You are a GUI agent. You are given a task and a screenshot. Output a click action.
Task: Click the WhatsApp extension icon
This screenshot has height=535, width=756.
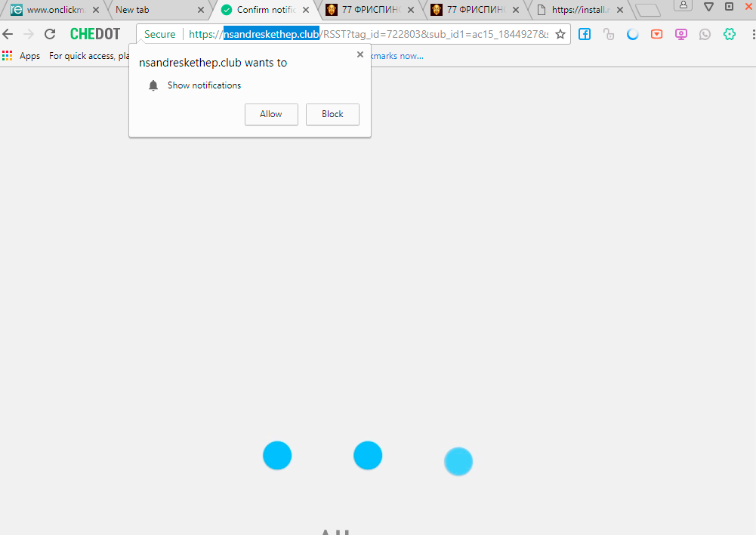(x=705, y=34)
